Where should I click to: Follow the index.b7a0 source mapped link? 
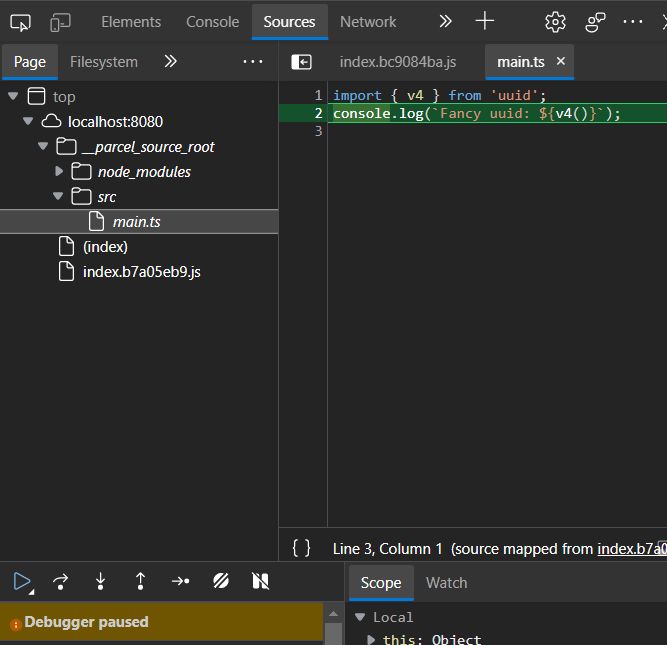632,549
